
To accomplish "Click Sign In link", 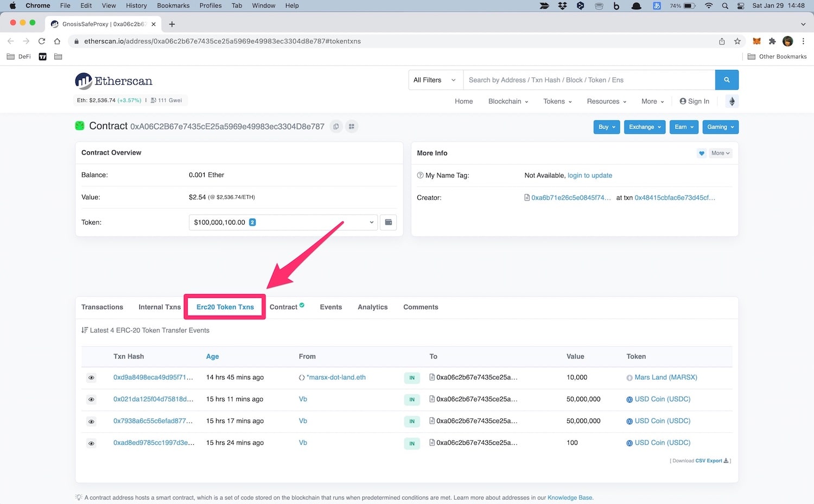I will point(694,101).
